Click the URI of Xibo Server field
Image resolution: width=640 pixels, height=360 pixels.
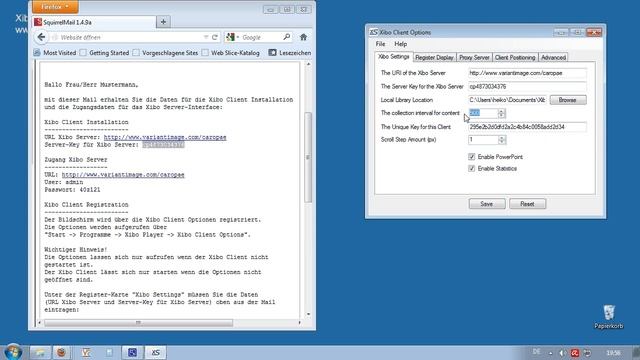coord(527,73)
